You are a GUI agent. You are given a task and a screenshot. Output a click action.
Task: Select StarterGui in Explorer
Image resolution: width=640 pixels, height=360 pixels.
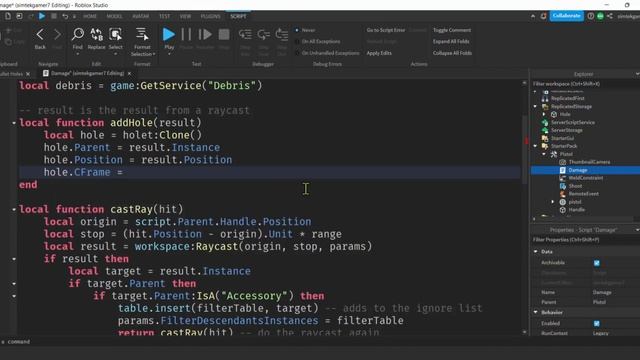point(562,138)
